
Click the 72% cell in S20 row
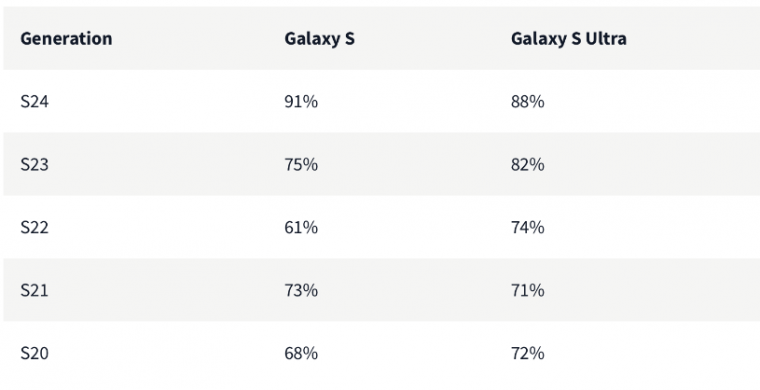pyautogui.click(x=527, y=353)
